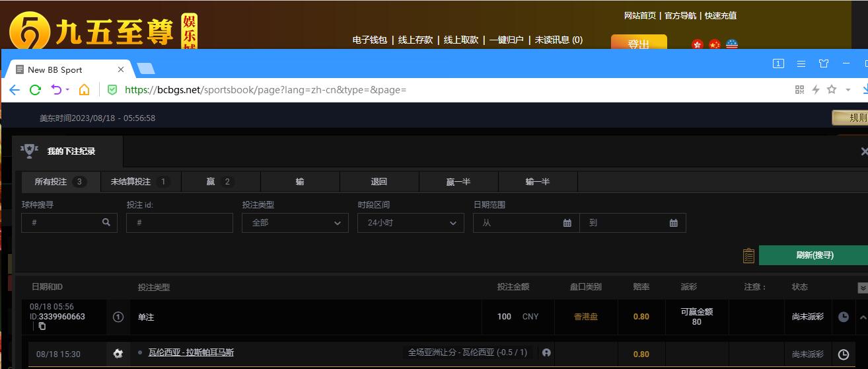This screenshot has width=868, height=369.
Task: Click the clipboard icon beside the refresh button
Action: tap(748, 255)
